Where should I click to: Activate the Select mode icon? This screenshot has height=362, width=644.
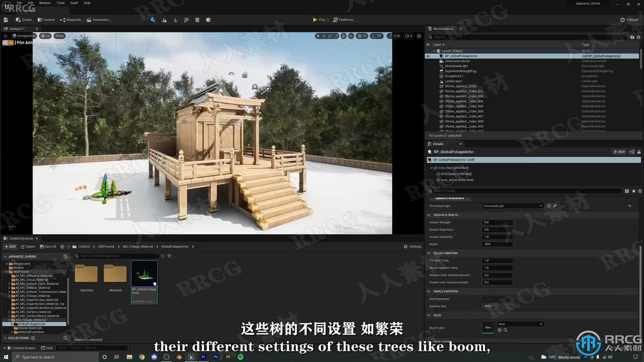coord(153,20)
